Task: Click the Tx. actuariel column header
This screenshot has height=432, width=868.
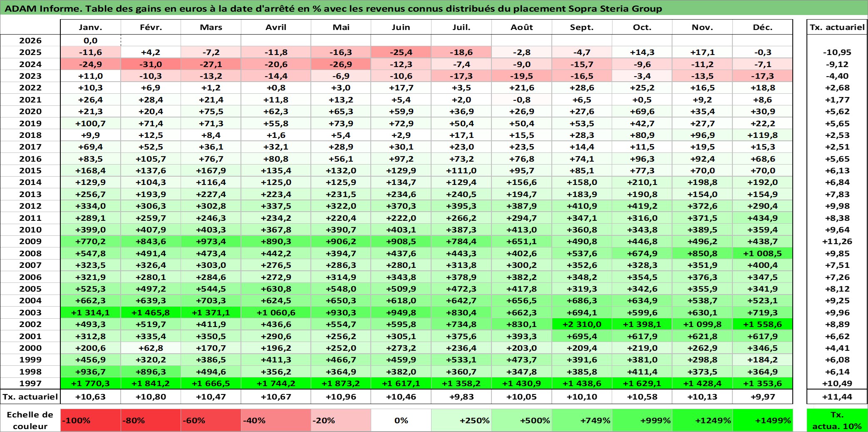Action: 837,27
